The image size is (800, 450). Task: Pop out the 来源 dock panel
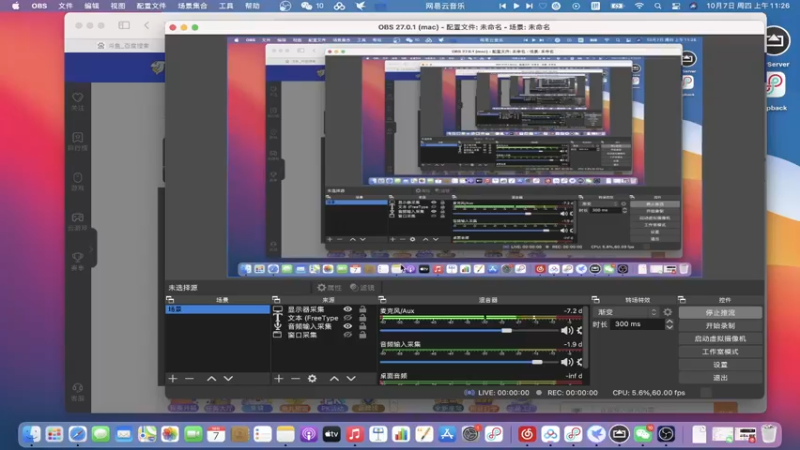click(276, 300)
